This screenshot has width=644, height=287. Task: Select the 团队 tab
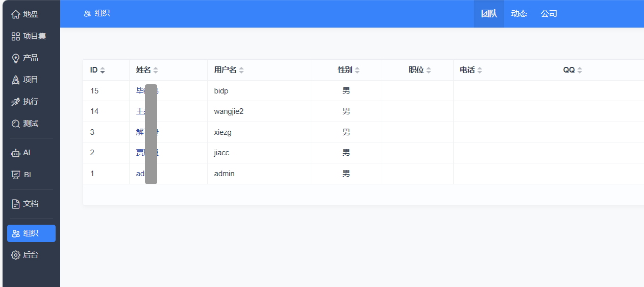[489, 14]
